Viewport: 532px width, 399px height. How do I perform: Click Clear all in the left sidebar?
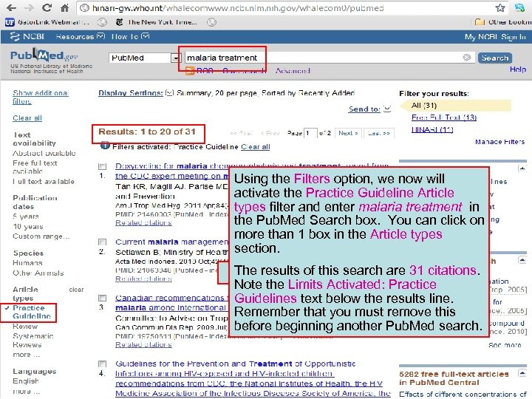pyautogui.click(x=27, y=118)
